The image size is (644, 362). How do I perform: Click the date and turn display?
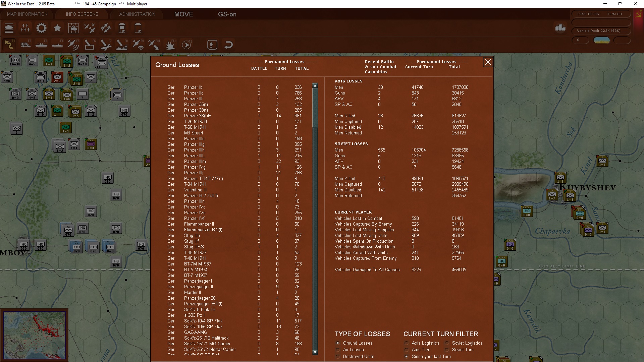point(600,14)
